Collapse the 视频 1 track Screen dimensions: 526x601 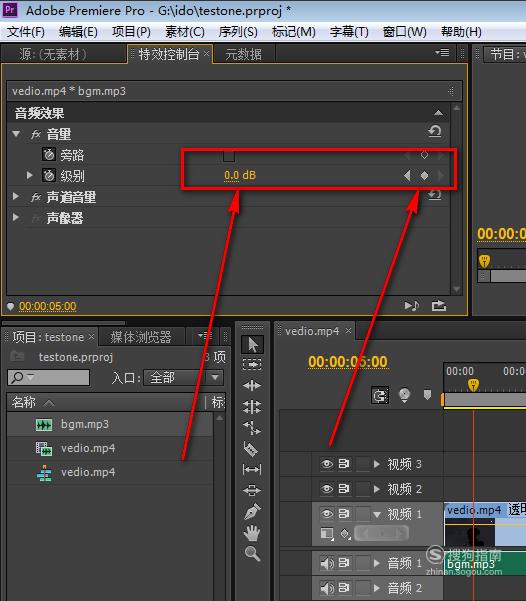click(x=377, y=514)
